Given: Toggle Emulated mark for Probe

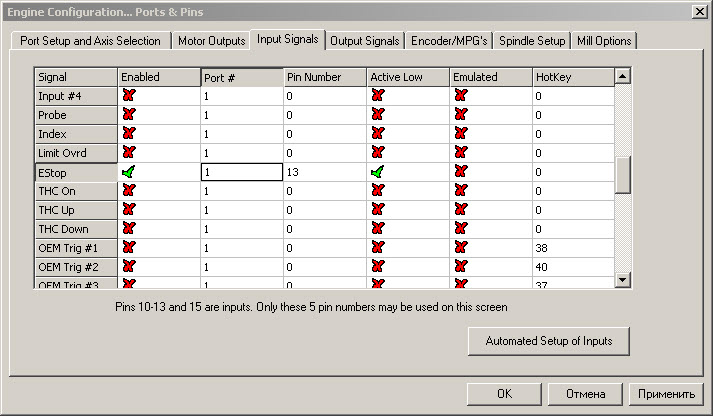Looking at the screenshot, I should pos(461,115).
